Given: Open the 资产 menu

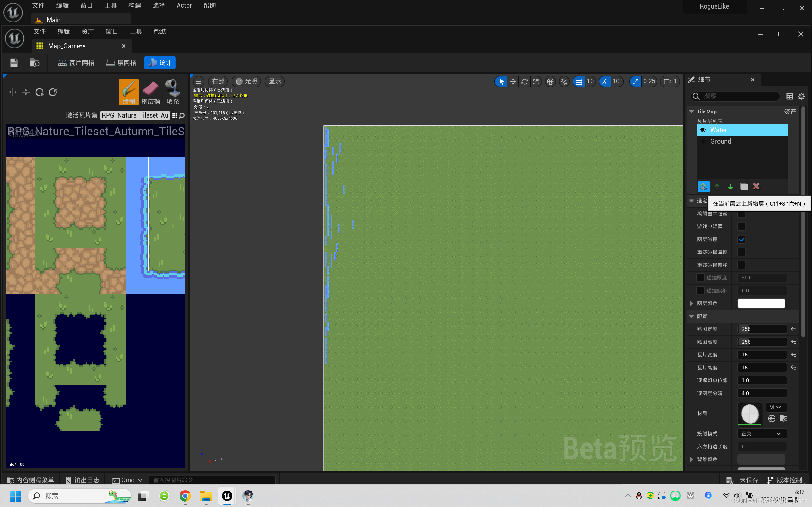Looking at the screenshot, I should point(88,31).
